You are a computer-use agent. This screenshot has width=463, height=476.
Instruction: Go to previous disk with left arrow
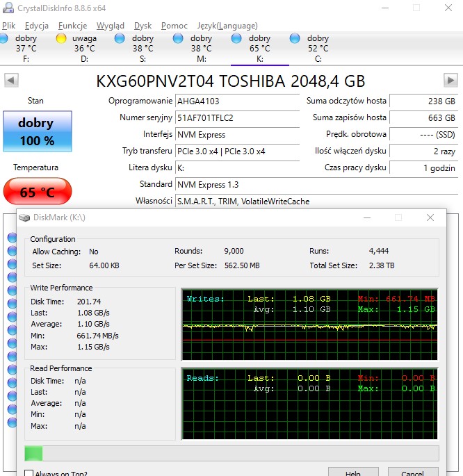[x=11, y=81]
